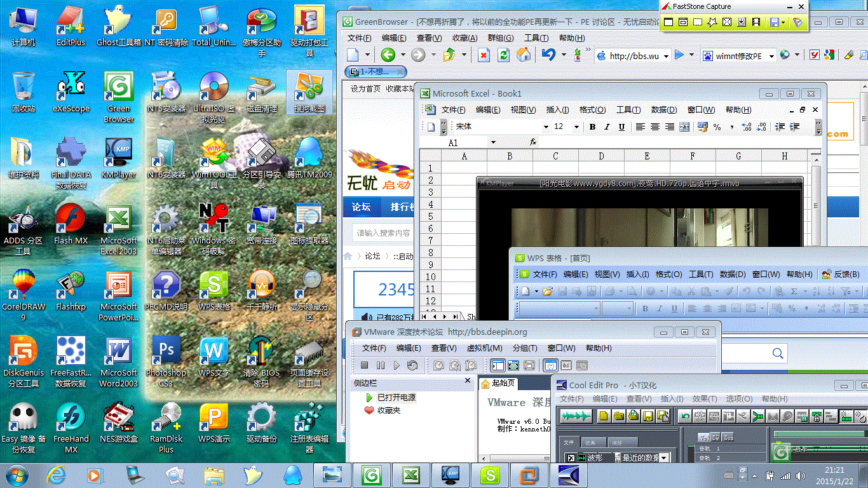Click the Refresh icon in GreenBrowser toolbar
The height and width of the screenshot is (488, 868).
coord(504,55)
